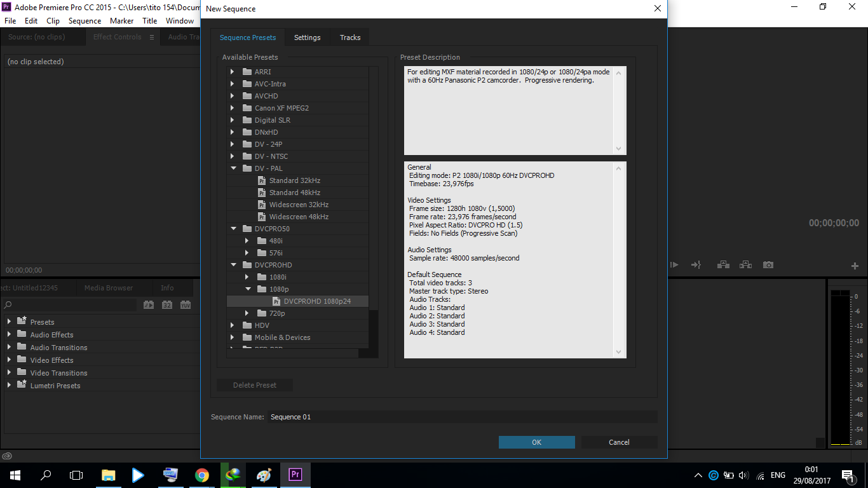Image resolution: width=868 pixels, height=488 pixels.
Task: Open Task View on the taskbar
Action: point(76,475)
